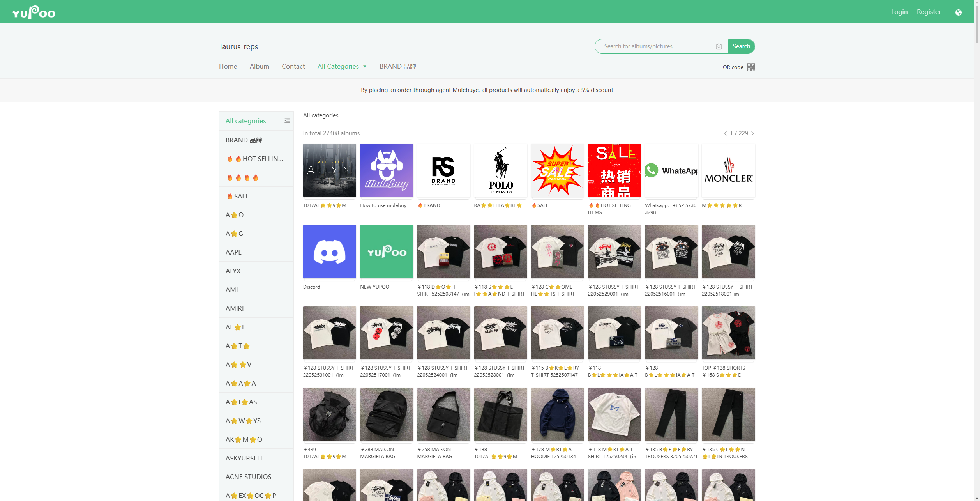Click the 1 / 229 page indicator

[739, 133]
